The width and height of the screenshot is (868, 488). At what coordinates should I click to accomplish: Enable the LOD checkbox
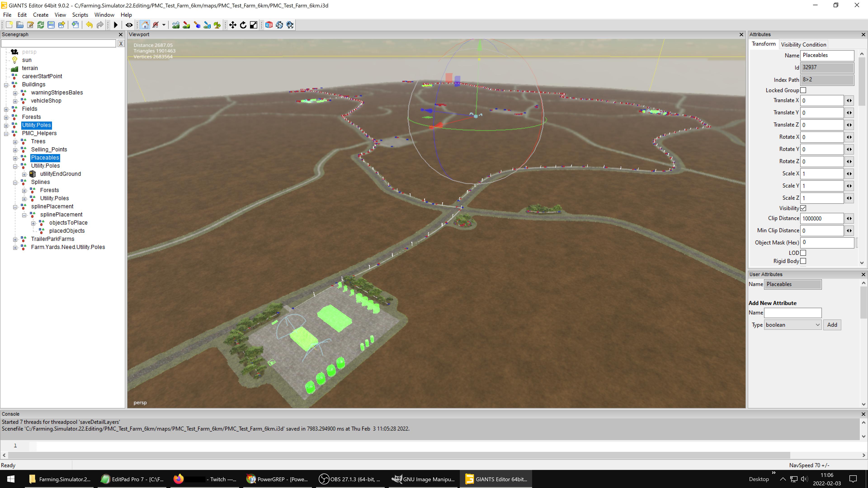tap(803, 253)
